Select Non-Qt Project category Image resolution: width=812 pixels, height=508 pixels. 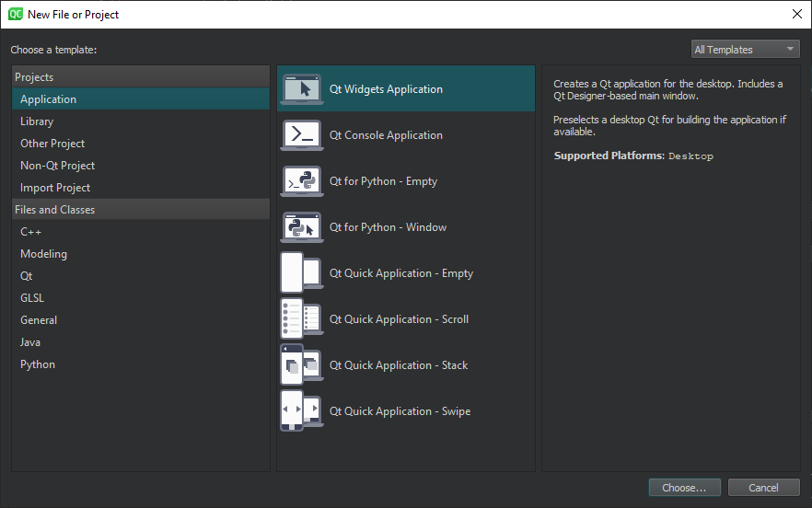pyautogui.click(x=141, y=166)
